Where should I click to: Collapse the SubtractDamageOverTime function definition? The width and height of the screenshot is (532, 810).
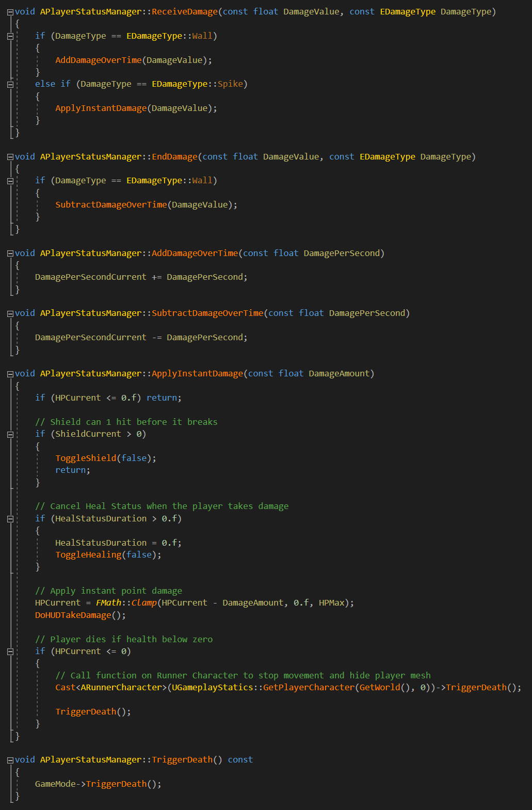[x=10, y=313]
